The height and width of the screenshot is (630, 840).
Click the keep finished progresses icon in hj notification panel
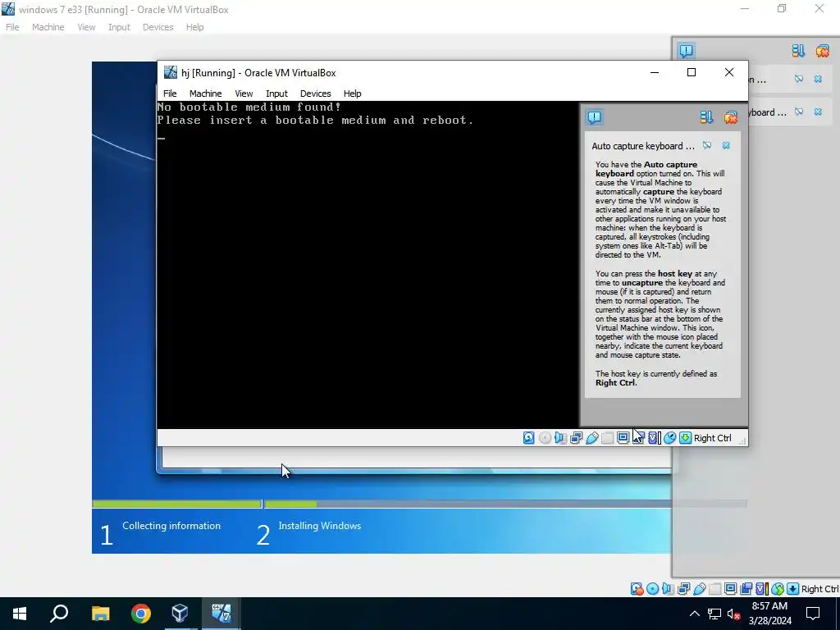click(x=706, y=117)
